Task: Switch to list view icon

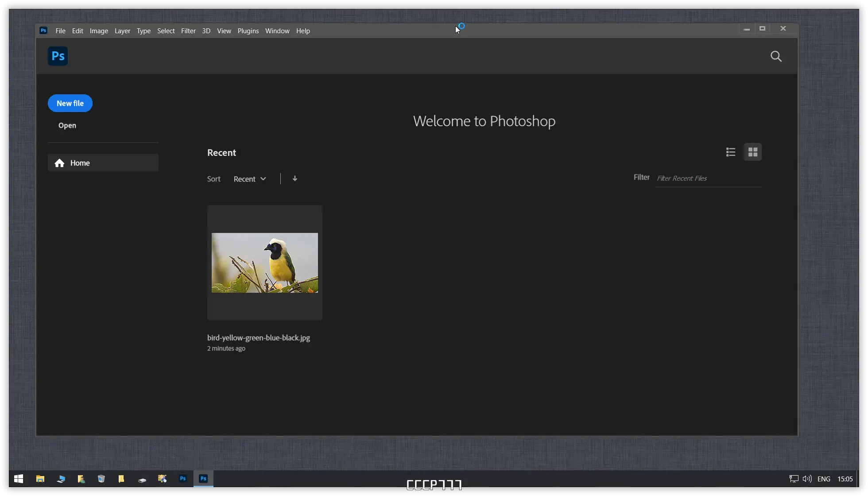Action: [731, 152]
